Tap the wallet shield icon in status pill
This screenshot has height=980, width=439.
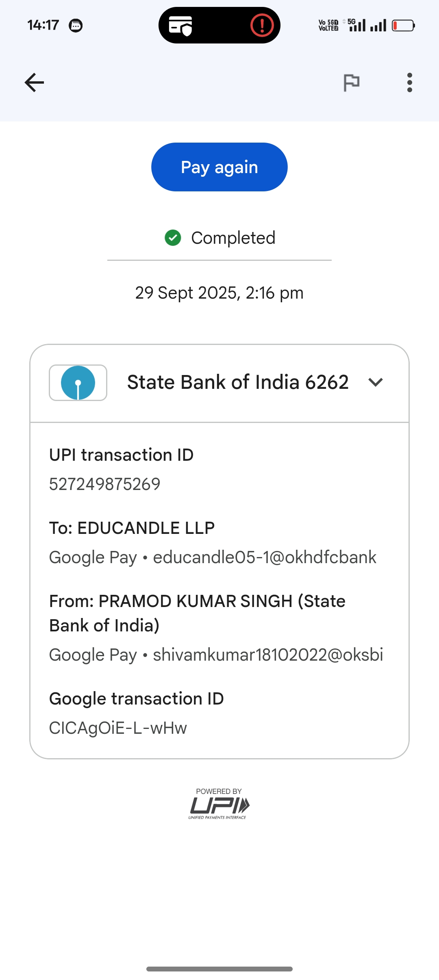tap(180, 26)
